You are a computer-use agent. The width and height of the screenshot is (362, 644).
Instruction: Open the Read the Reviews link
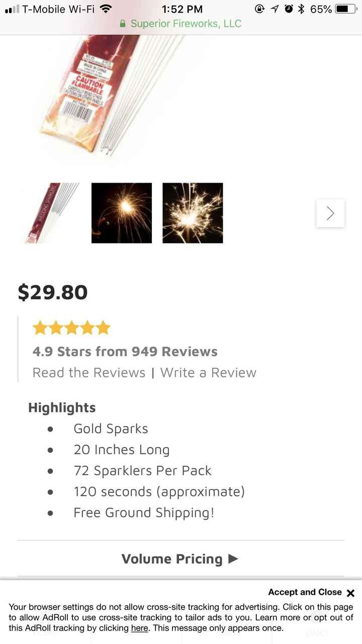pos(89,372)
